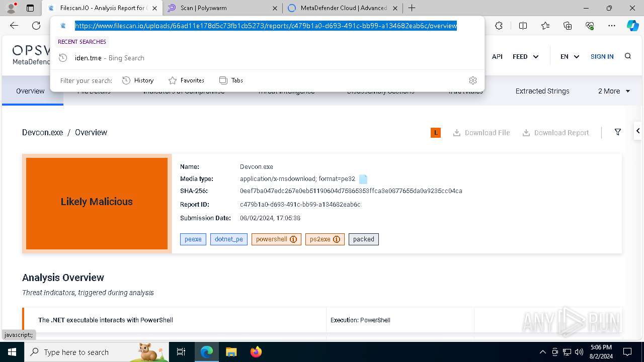
Task: Open the volume control tray icon
Action: (x=579, y=352)
